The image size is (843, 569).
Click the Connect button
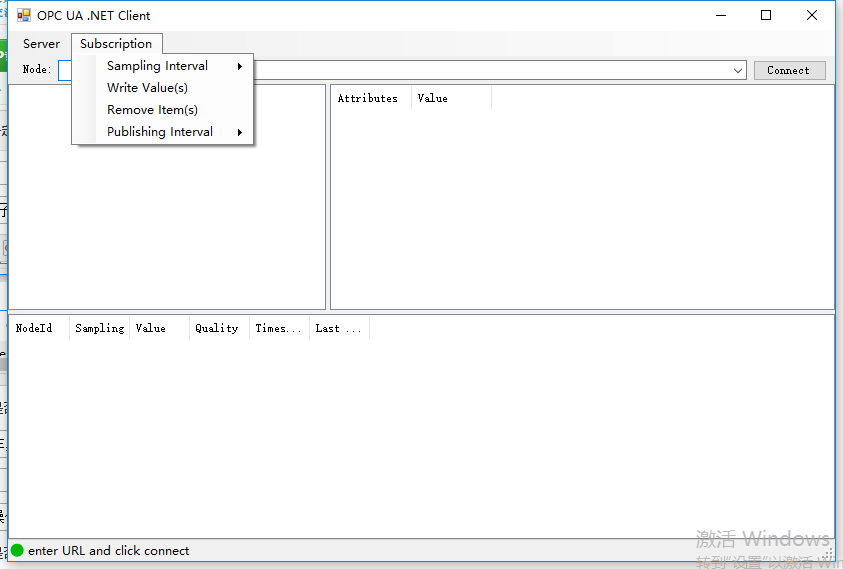pyautogui.click(x=789, y=70)
